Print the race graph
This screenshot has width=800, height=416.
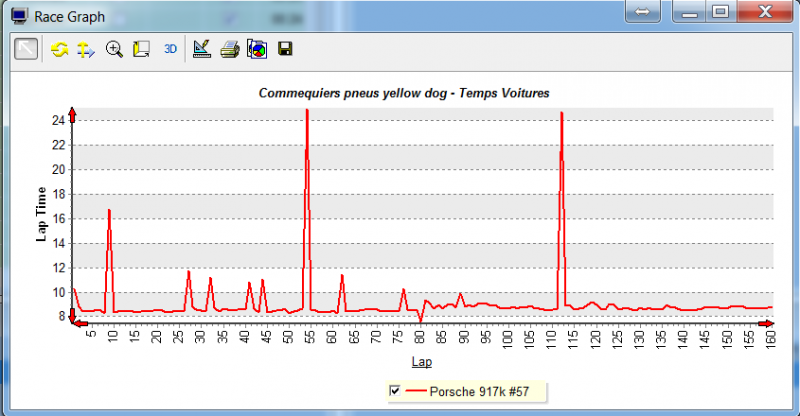[229, 49]
